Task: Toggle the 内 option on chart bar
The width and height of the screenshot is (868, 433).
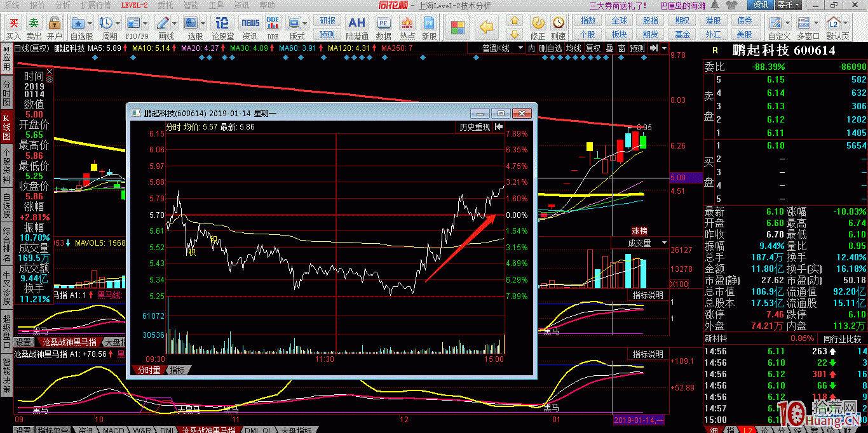Action: pyautogui.click(x=531, y=48)
